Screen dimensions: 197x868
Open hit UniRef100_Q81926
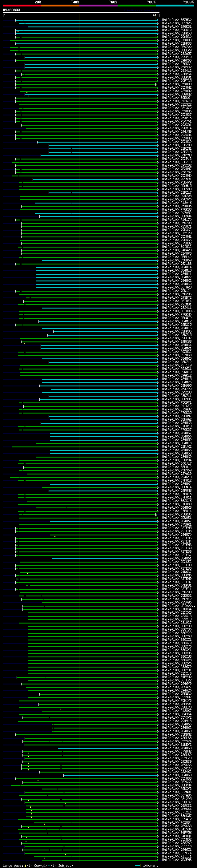point(176,23)
